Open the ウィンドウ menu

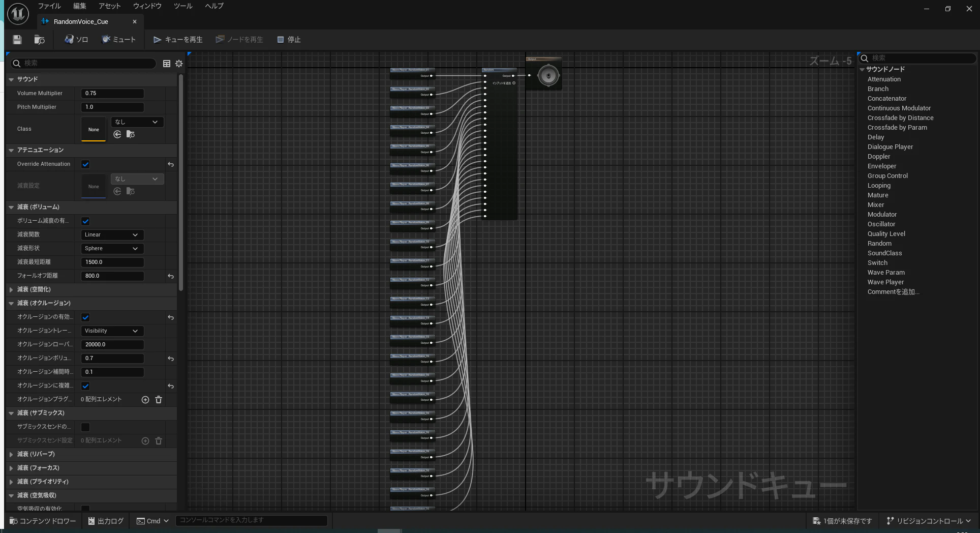coord(147,6)
